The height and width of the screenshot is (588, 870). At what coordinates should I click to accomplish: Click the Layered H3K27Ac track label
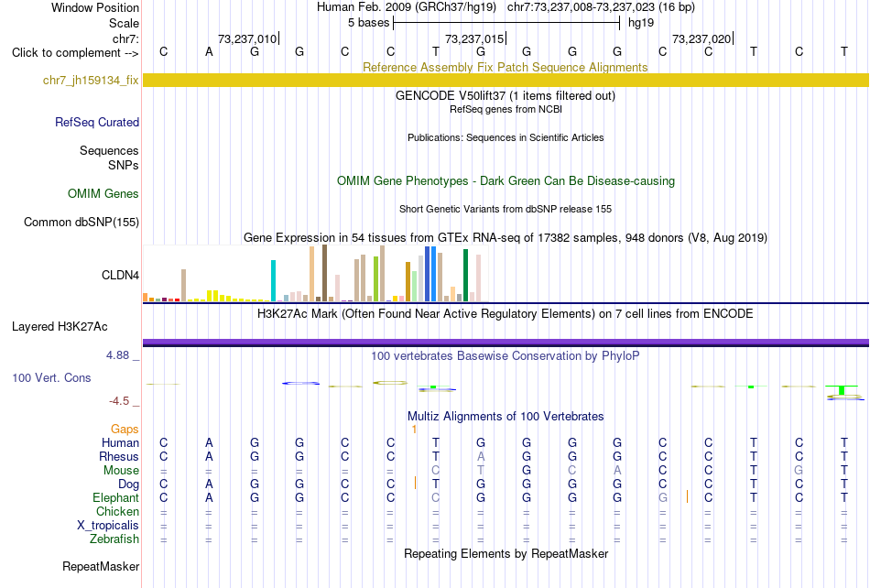click(60, 327)
